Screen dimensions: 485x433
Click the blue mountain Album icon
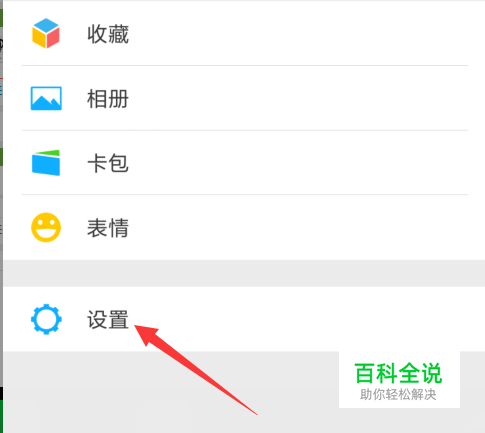(46, 98)
